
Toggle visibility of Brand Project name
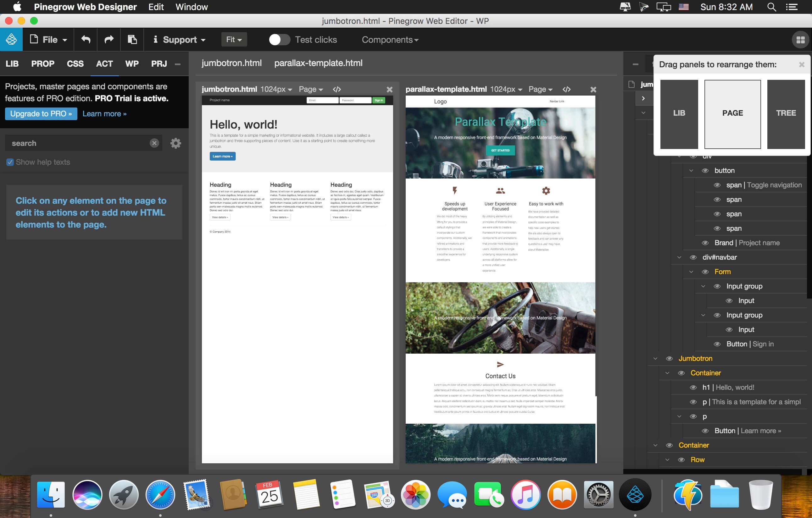[705, 243]
